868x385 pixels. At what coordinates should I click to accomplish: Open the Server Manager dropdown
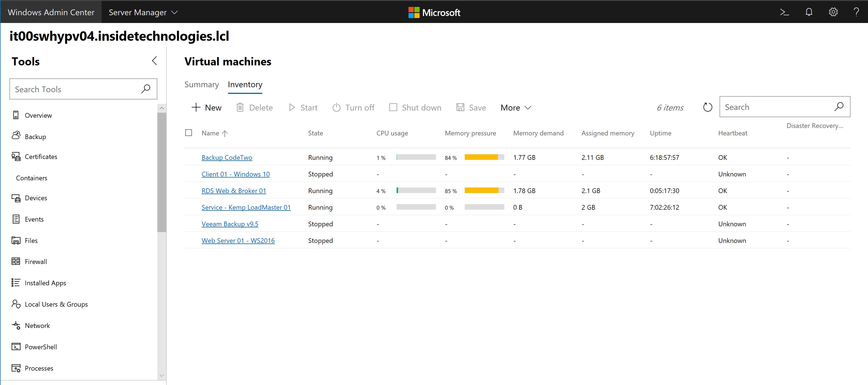(143, 12)
